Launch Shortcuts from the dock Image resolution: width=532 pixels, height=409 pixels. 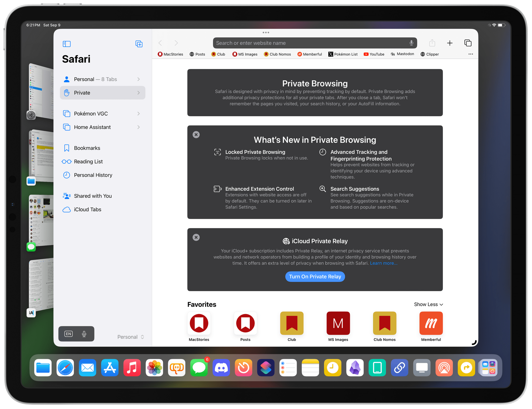pyautogui.click(x=266, y=367)
